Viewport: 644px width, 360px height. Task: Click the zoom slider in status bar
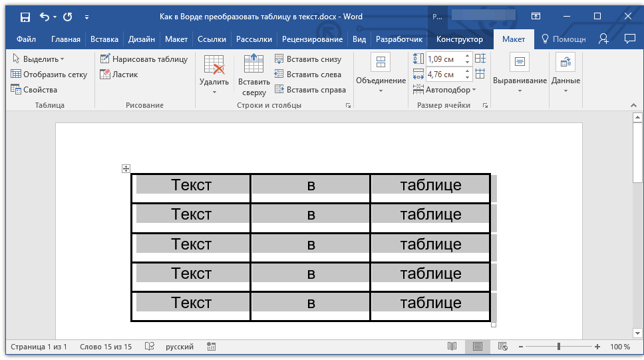pos(559,347)
